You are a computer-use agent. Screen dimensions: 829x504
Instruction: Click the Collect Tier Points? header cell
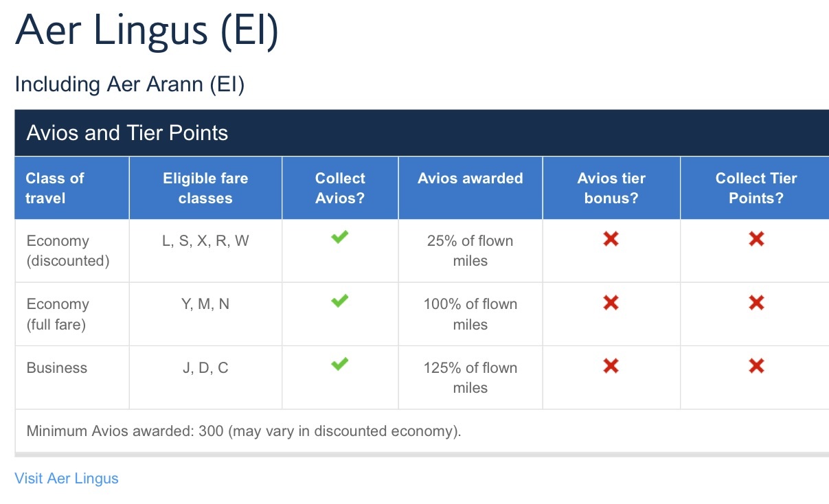(x=756, y=188)
